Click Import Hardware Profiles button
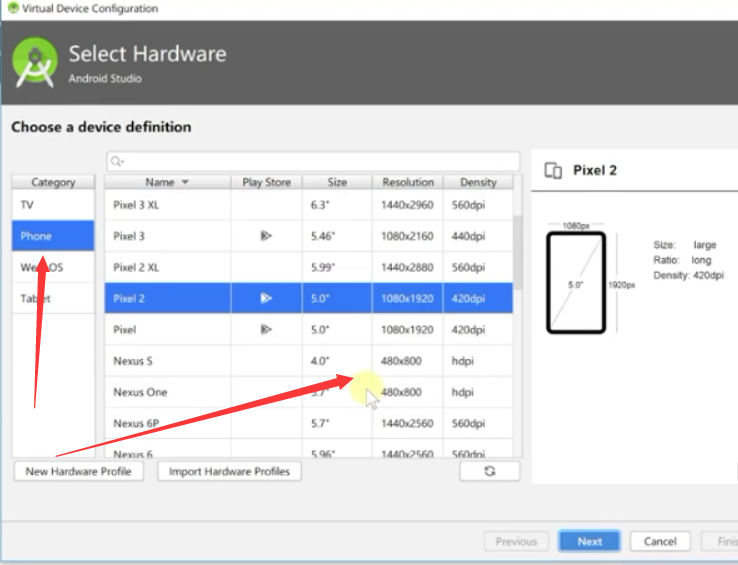The height and width of the screenshot is (565, 738). (x=229, y=471)
